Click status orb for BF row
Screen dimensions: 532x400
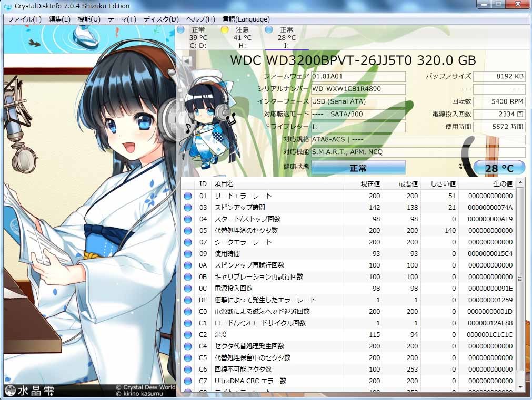pyautogui.click(x=188, y=300)
